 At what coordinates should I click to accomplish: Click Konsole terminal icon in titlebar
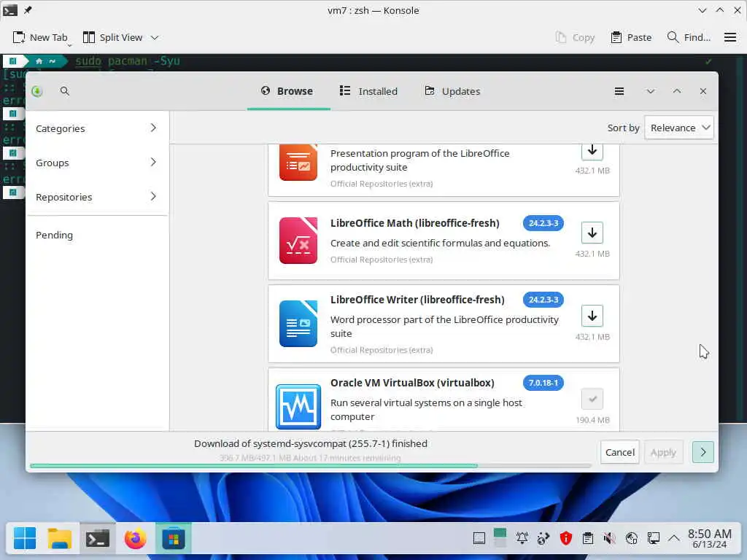click(x=10, y=10)
